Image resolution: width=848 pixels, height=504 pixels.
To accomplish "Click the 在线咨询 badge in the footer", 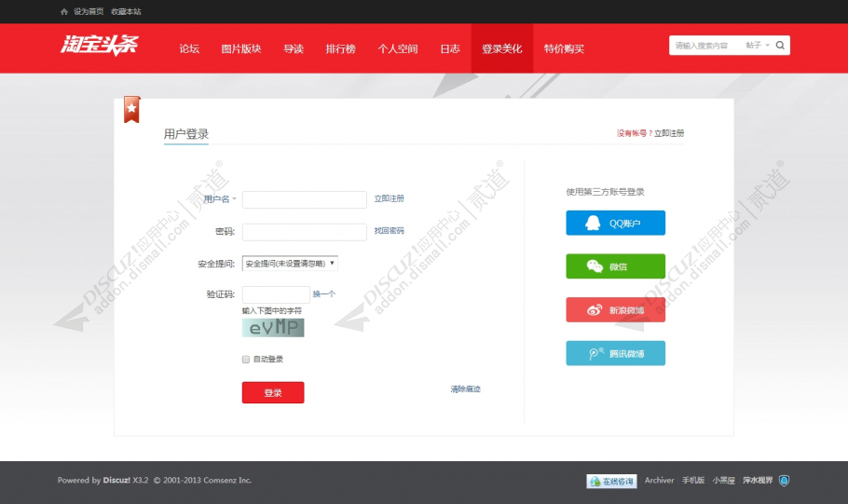I will 611,482.
